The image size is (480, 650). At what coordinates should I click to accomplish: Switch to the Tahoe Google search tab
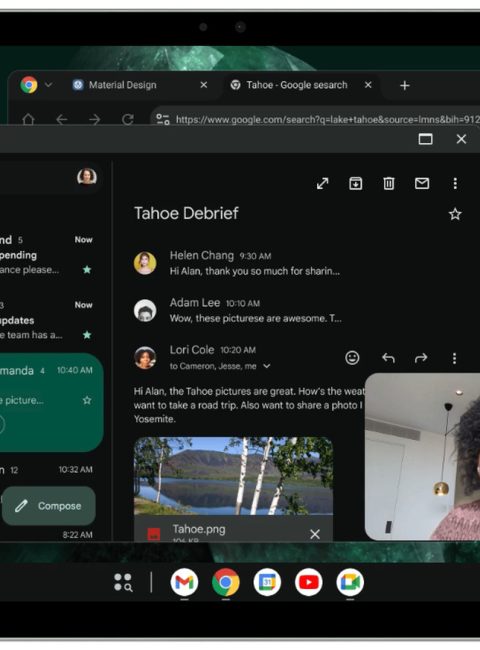coord(290,85)
